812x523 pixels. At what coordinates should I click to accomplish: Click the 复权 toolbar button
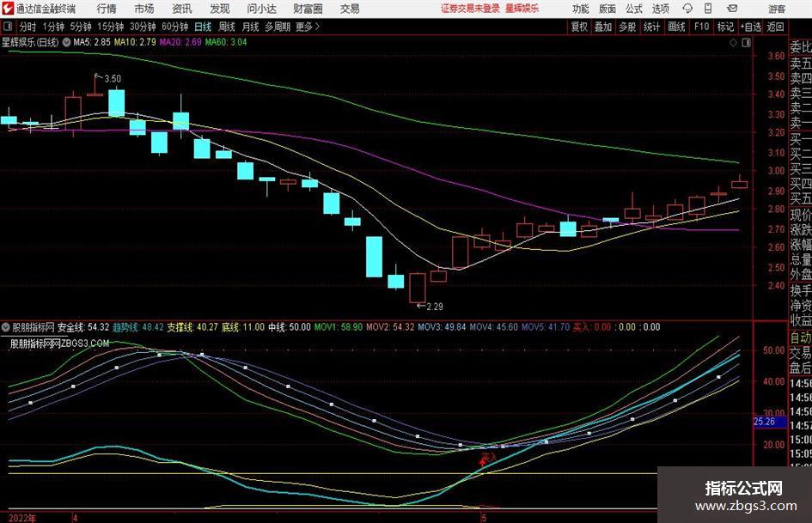[579, 27]
